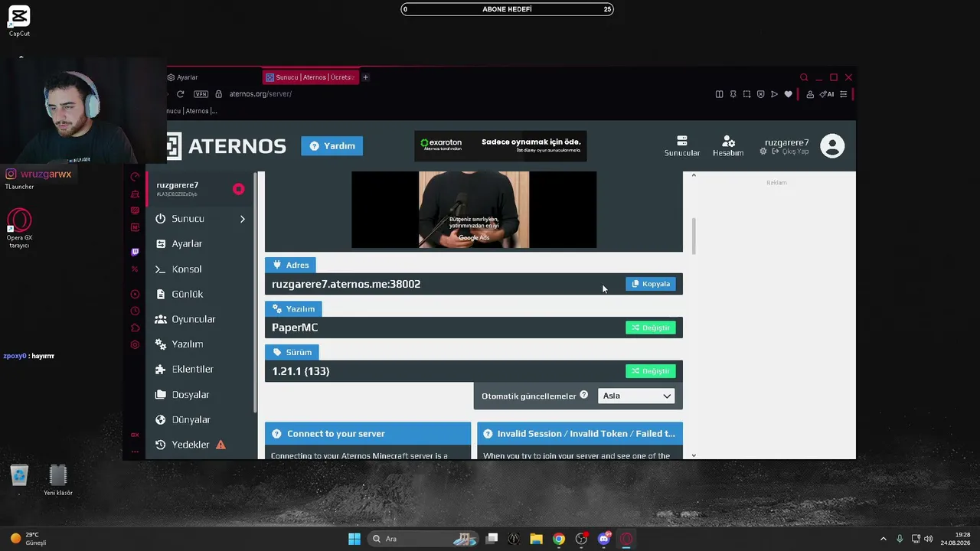The image size is (980, 551).
Task: Open the split screen icon in toolbar
Action: point(719,94)
